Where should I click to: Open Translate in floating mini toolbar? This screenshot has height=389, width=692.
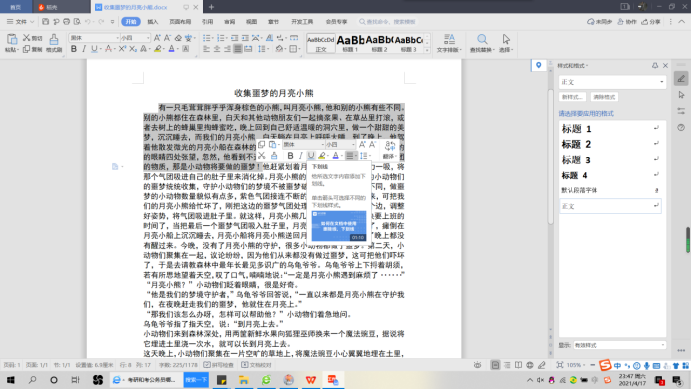389,149
